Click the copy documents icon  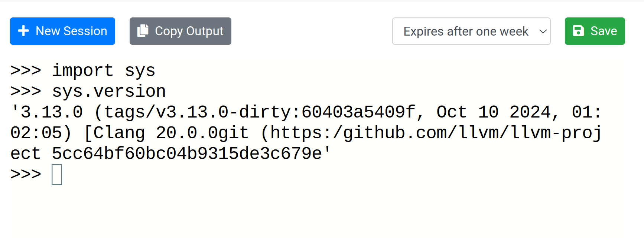143,31
